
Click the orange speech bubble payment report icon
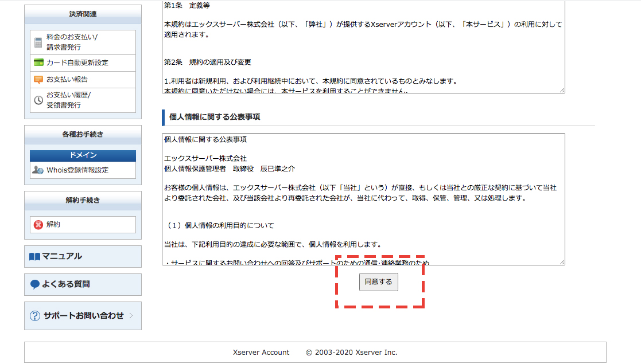pos(38,80)
